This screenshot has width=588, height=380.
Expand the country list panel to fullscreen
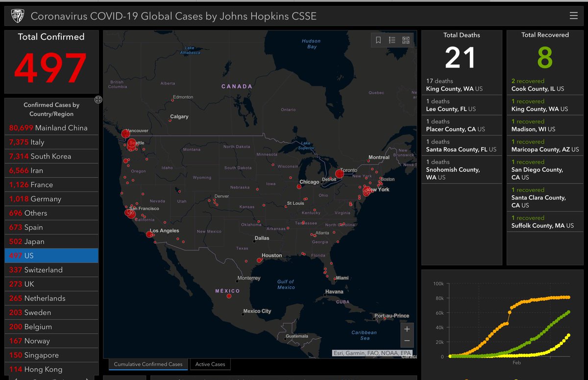(98, 99)
